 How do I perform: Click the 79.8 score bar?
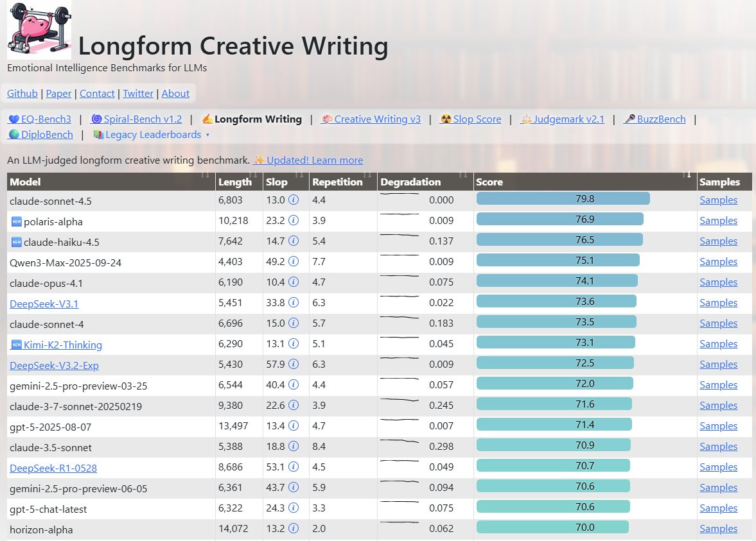tap(563, 198)
